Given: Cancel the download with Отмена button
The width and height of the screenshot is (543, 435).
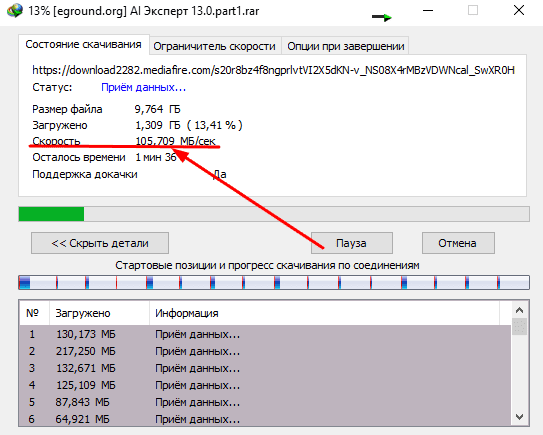Looking at the screenshot, I should (458, 243).
